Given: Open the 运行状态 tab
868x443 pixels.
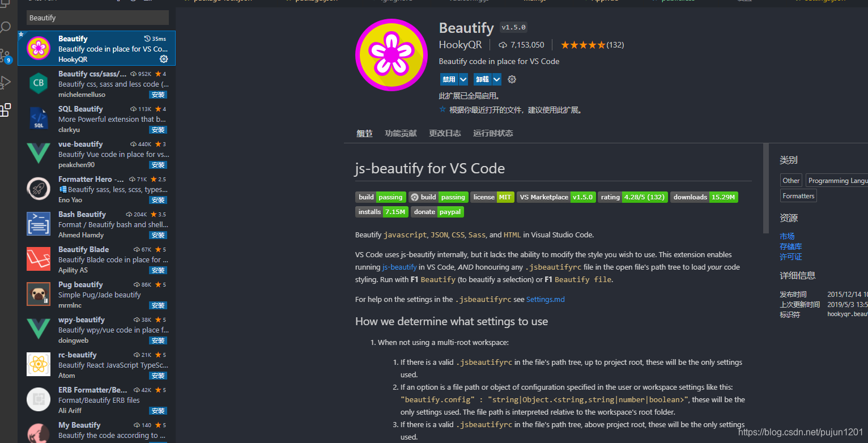Looking at the screenshot, I should pos(492,133).
